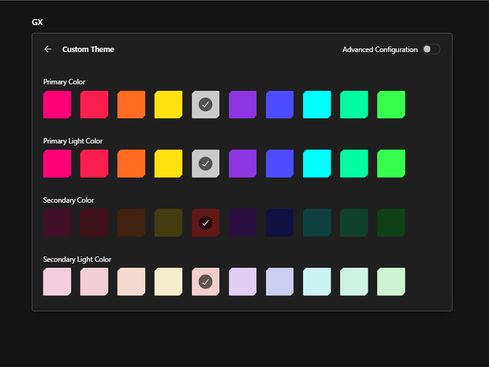The image size is (489, 367).
Task: Pick the pale green Secondary Light Color swatch
Action: (391, 282)
